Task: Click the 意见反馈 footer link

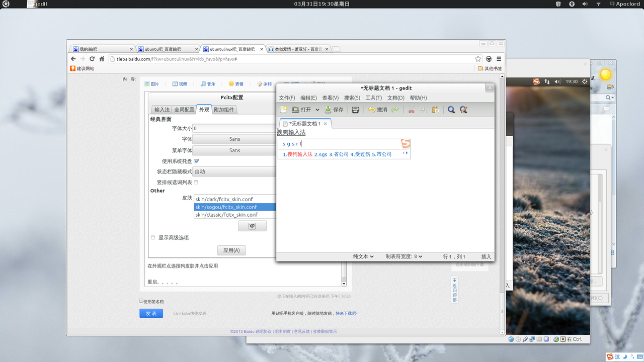Action: pos(302,331)
